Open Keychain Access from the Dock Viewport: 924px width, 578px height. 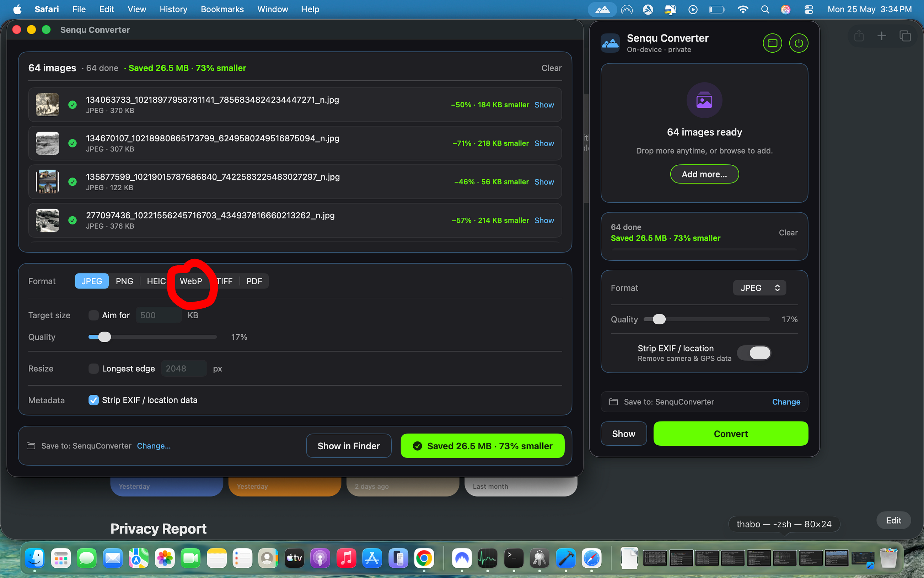(539, 558)
